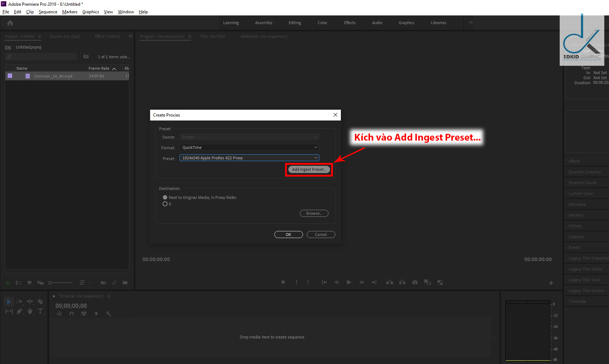
Task: Click the Home icon in the workspace bar
Action: click(10, 23)
